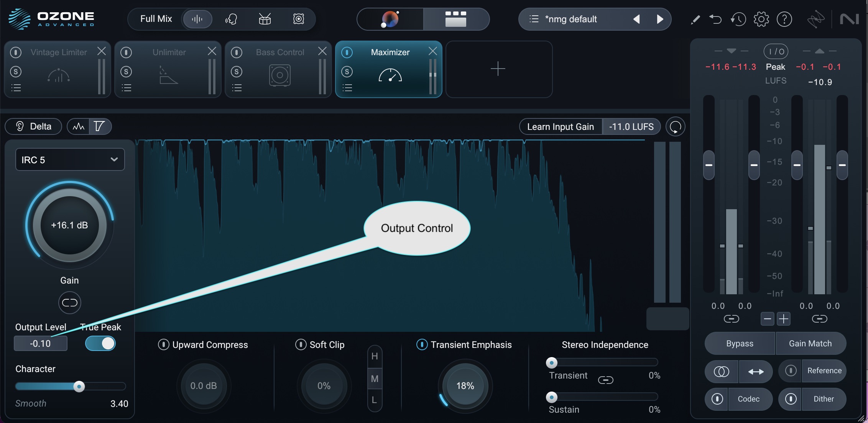
Task: Solo the Bass Control module
Action: 237,72
